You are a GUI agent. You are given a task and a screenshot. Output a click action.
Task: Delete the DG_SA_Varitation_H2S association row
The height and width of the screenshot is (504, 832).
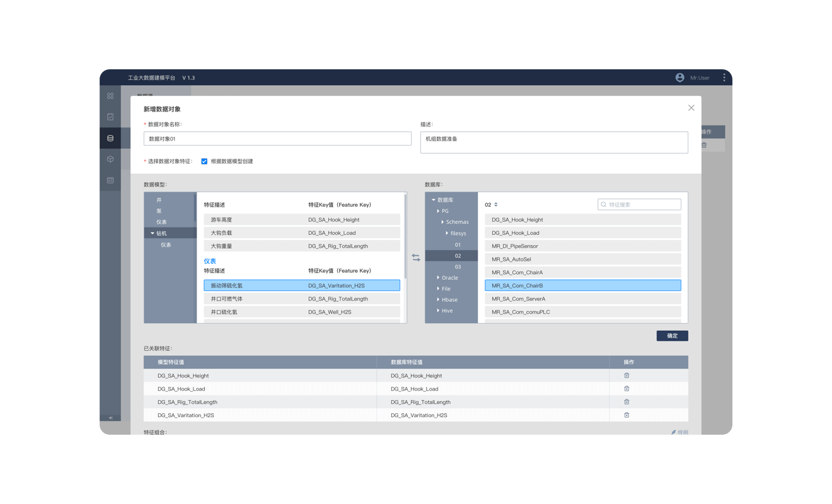(x=627, y=415)
